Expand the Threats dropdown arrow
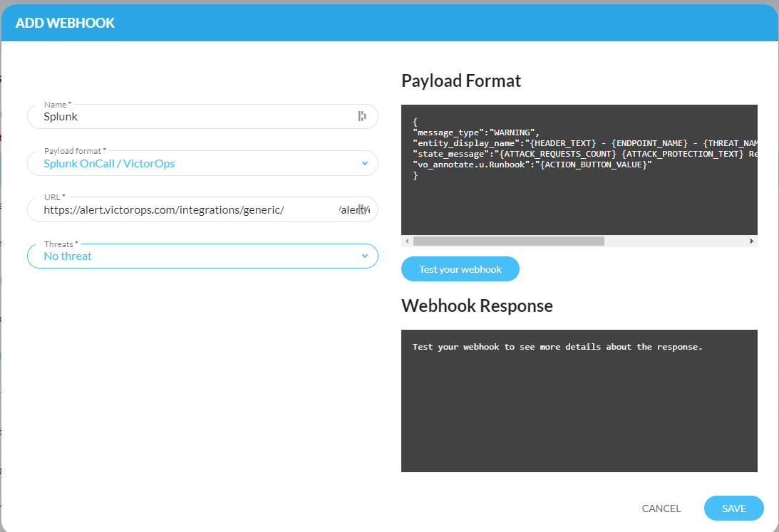 365,256
